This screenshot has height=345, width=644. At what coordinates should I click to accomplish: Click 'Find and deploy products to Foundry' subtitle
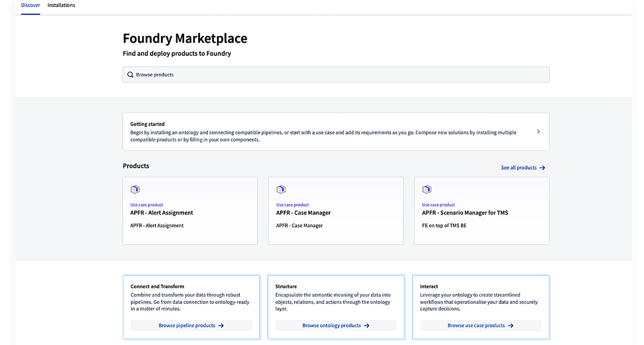177,54
